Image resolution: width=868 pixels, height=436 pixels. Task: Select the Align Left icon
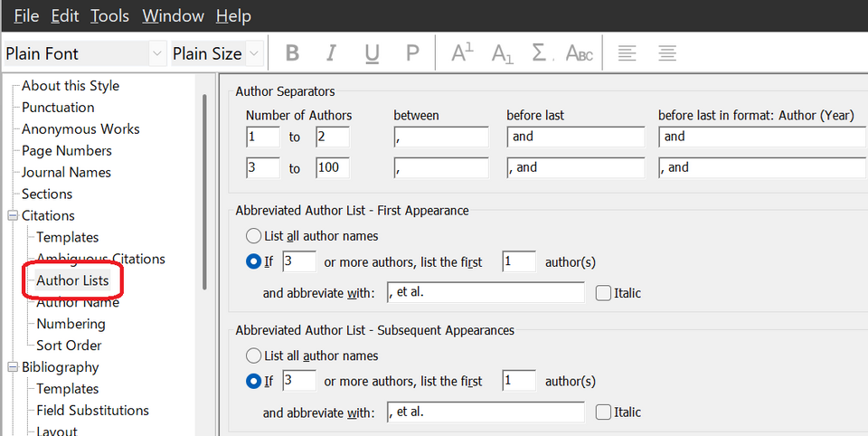point(627,53)
